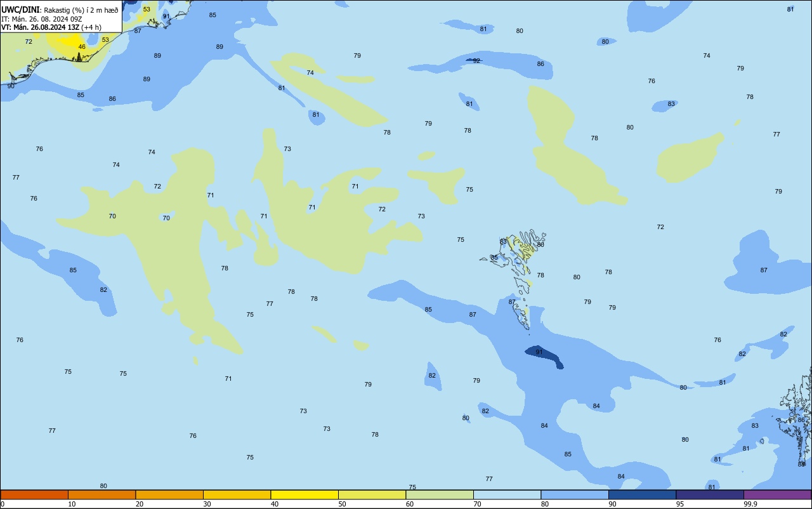This screenshot has width=812, height=509.
Task: Click the 10–20 orange legend swatch
Action: point(101,494)
